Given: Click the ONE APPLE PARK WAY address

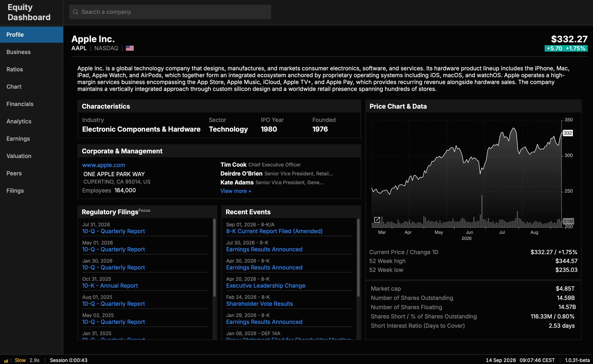Looking at the screenshot, I should 114,174.
